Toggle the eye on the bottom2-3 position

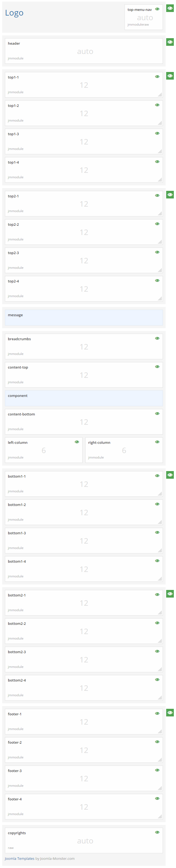[157, 651]
